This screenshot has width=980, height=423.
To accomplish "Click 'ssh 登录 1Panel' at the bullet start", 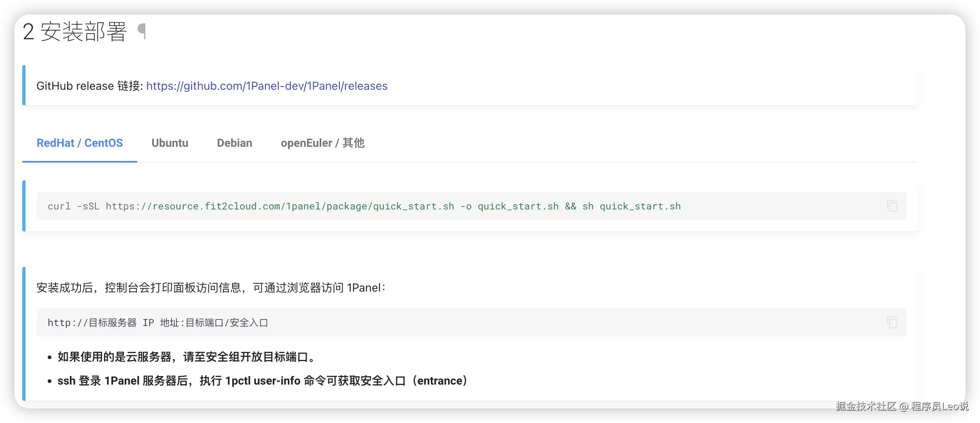I will tap(98, 381).
